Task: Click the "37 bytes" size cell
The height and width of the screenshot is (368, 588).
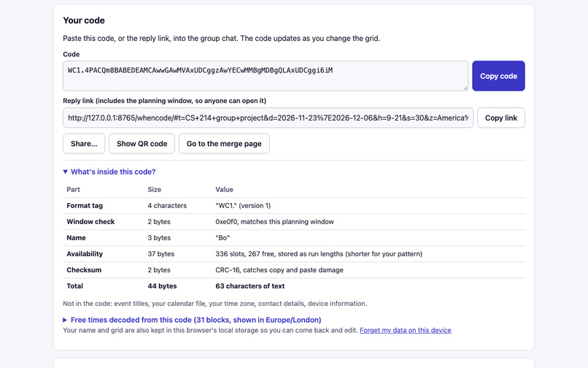Action: click(x=161, y=254)
